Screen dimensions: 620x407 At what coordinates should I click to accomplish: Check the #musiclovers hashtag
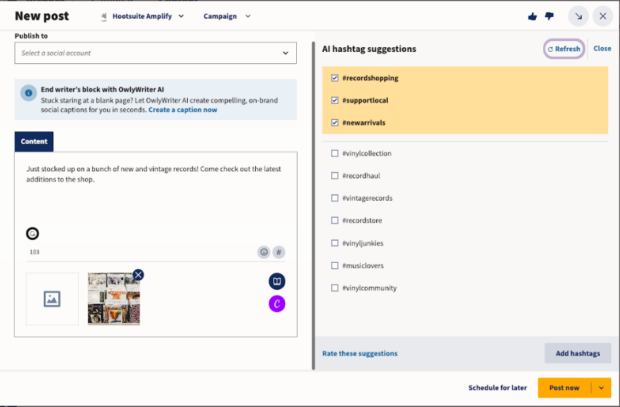[334, 266]
